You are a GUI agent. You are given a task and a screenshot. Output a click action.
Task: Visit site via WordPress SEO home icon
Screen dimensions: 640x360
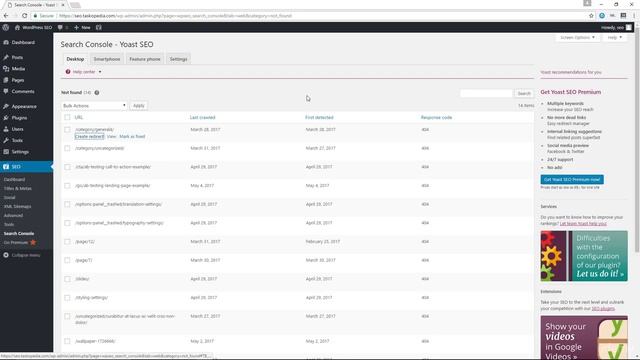[x=33, y=27]
